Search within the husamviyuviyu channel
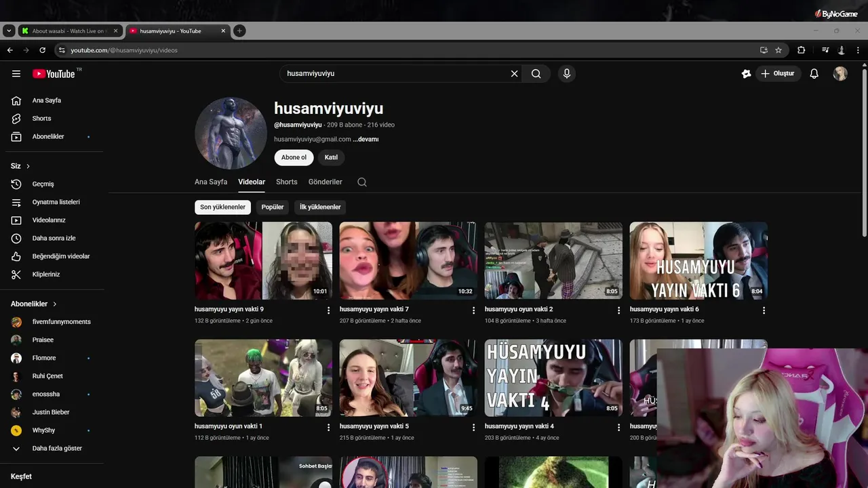Screen dimensions: 868x488 [362, 182]
